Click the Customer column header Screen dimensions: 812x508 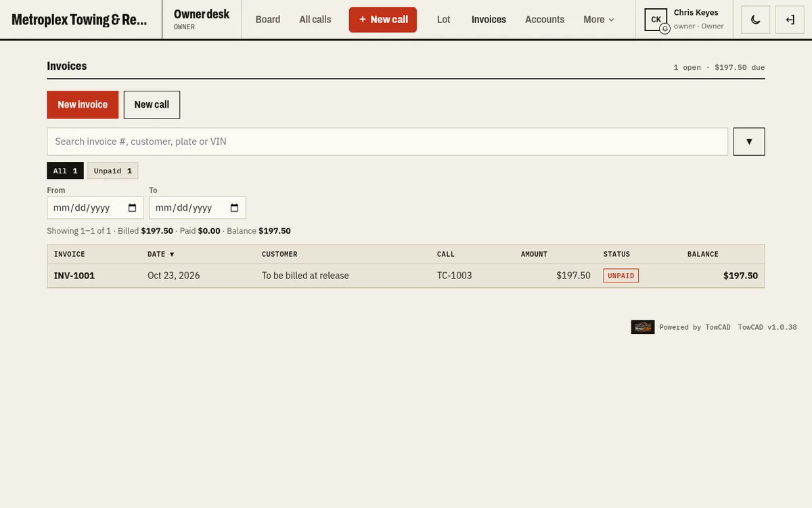pyautogui.click(x=279, y=254)
